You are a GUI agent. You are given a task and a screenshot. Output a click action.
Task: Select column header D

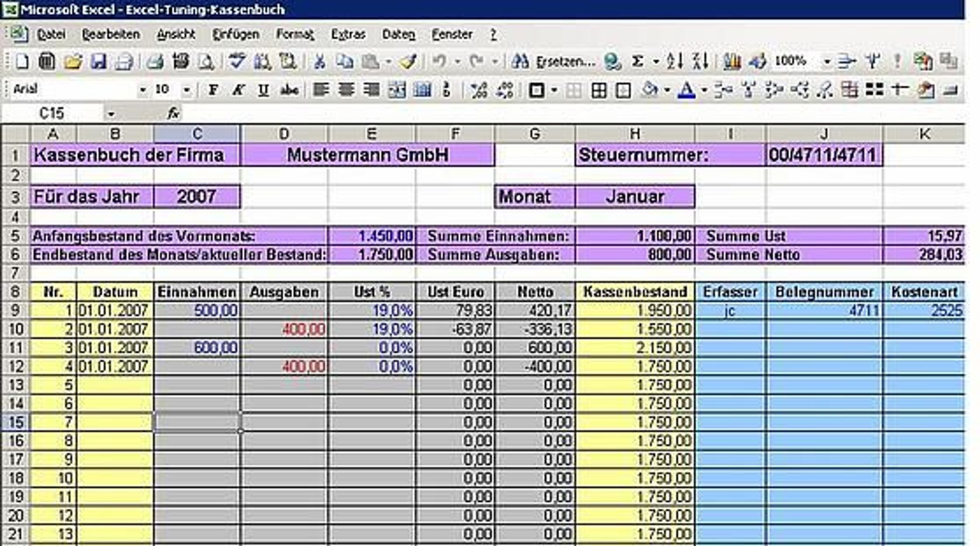pos(284,134)
